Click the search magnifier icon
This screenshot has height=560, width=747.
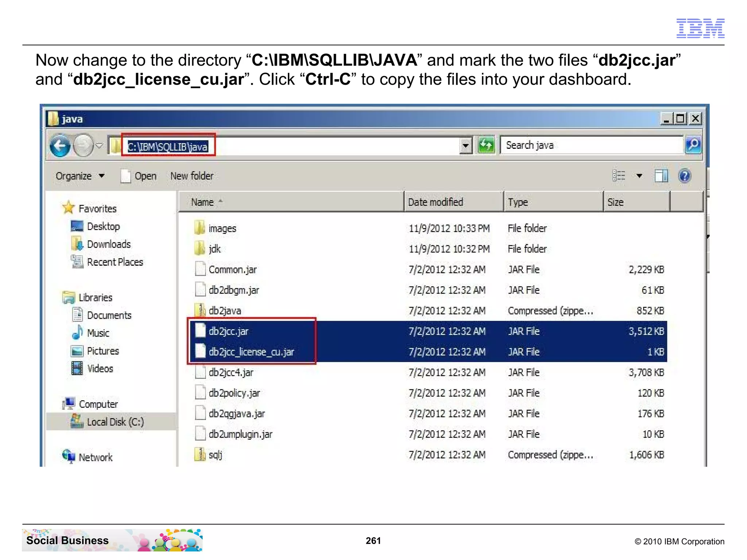pos(693,145)
